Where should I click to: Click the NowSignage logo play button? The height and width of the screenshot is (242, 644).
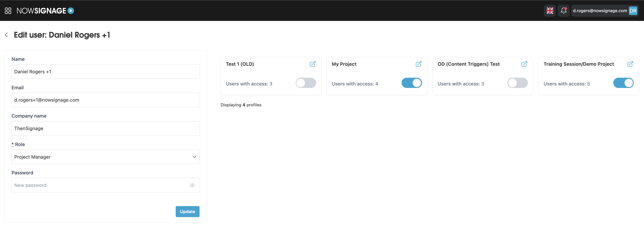71,10
